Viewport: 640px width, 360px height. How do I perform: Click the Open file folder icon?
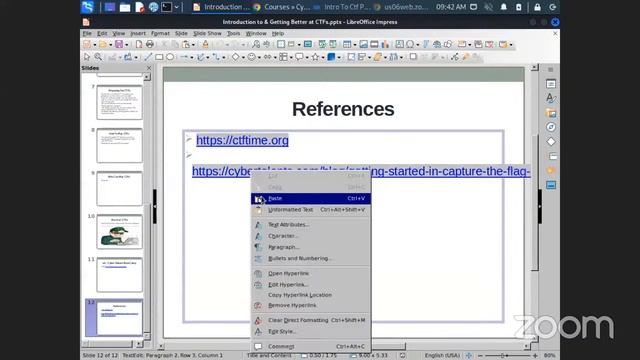[102, 44]
